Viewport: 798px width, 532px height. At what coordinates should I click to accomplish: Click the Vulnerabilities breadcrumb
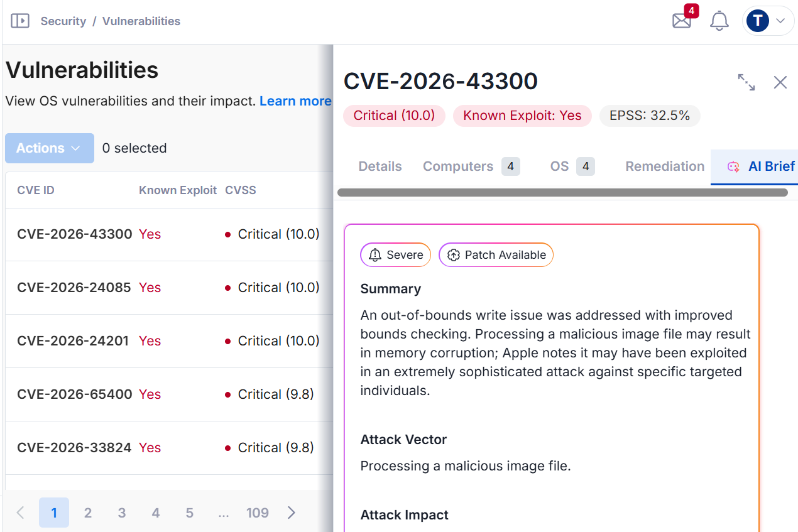point(141,21)
